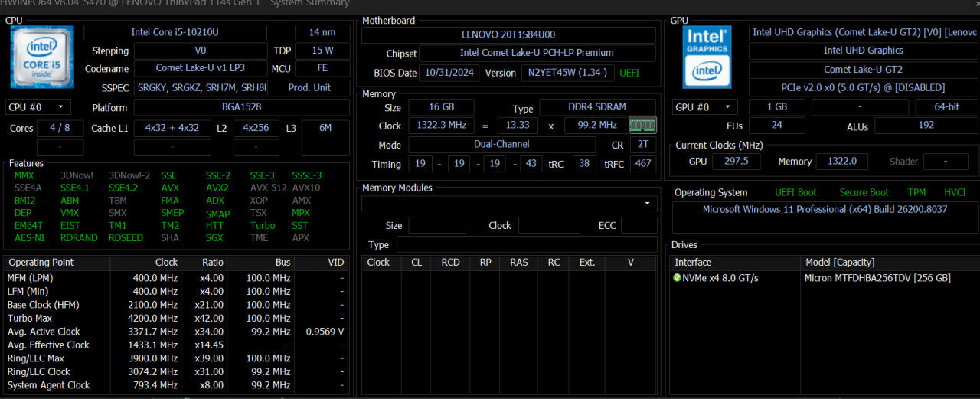Click the TDP value 15 W
Screen dimensions: 980x399
322,51
